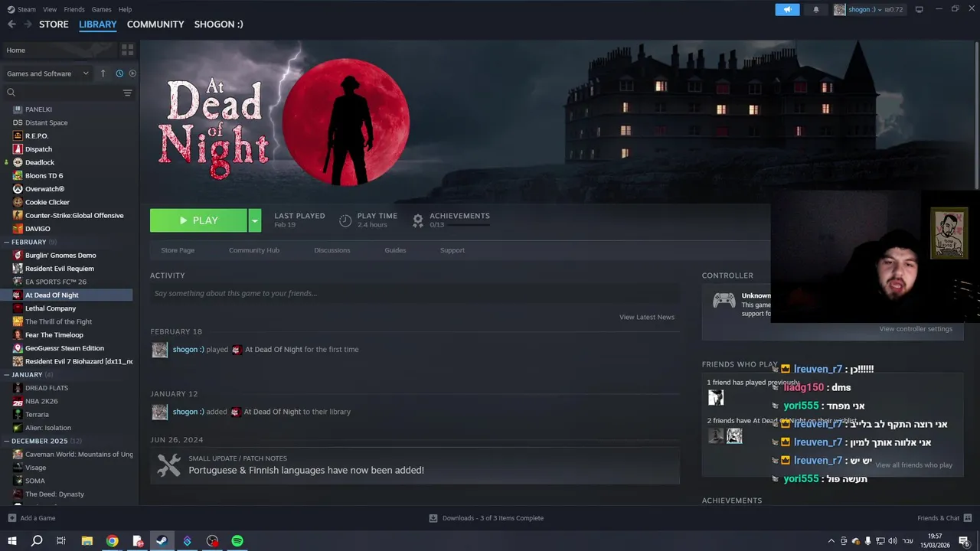Go to the STORE tab

pyautogui.click(x=54, y=24)
